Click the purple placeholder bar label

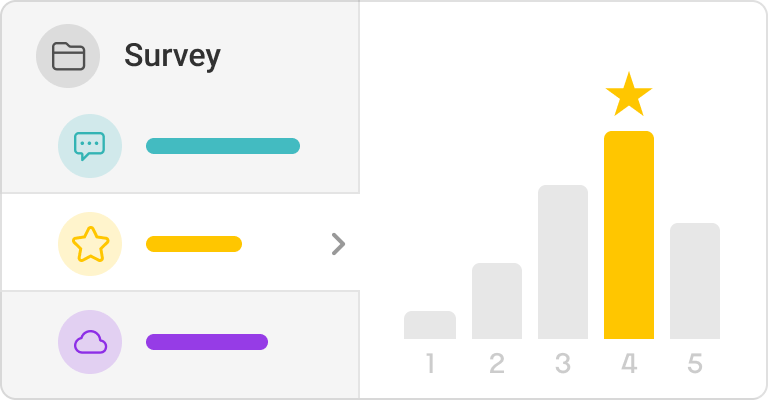click(x=207, y=342)
